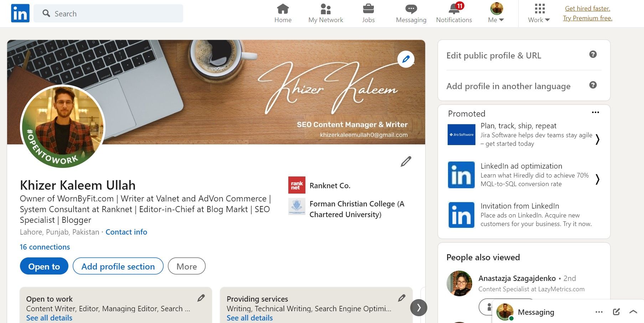Open Anastazja Szagajdenko's profile
The width and height of the screenshot is (644, 323).
[x=517, y=278]
